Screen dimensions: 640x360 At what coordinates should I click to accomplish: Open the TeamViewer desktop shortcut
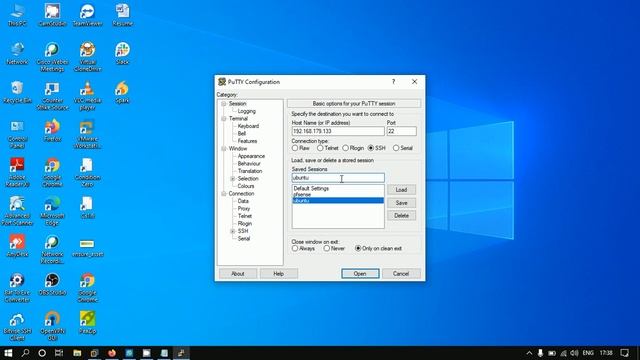(x=87, y=15)
